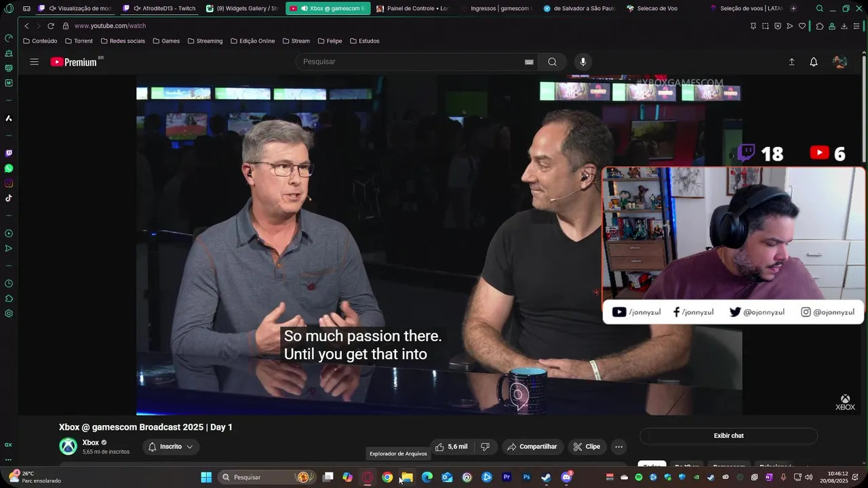Viewport: 868px width, 488px height.
Task: Open the Edição Online bookmarks folder
Action: (252, 41)
